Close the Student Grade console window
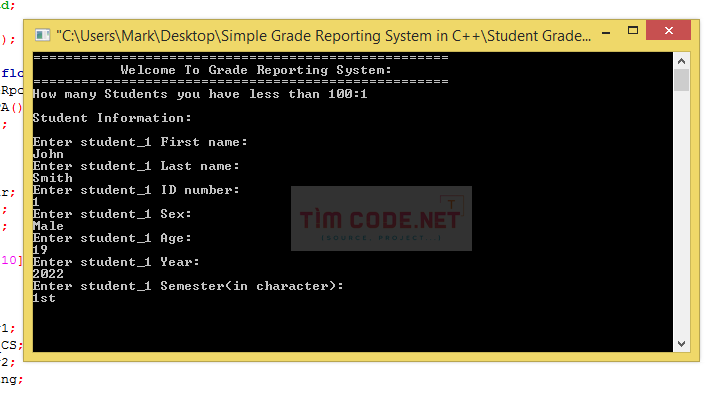Image resolution: width=724 pixels, height=398 pixels. pyautogui.click(x=669, y=30)
